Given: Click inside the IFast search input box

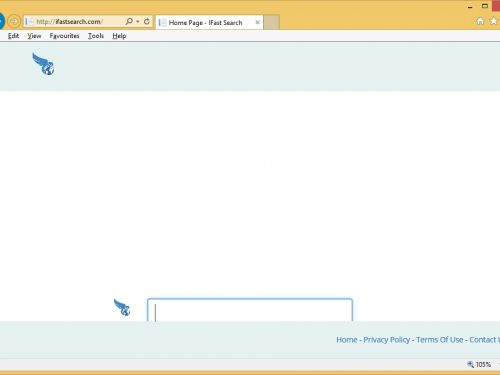Looking at the screenshot, I should click(x=250, y=310).
